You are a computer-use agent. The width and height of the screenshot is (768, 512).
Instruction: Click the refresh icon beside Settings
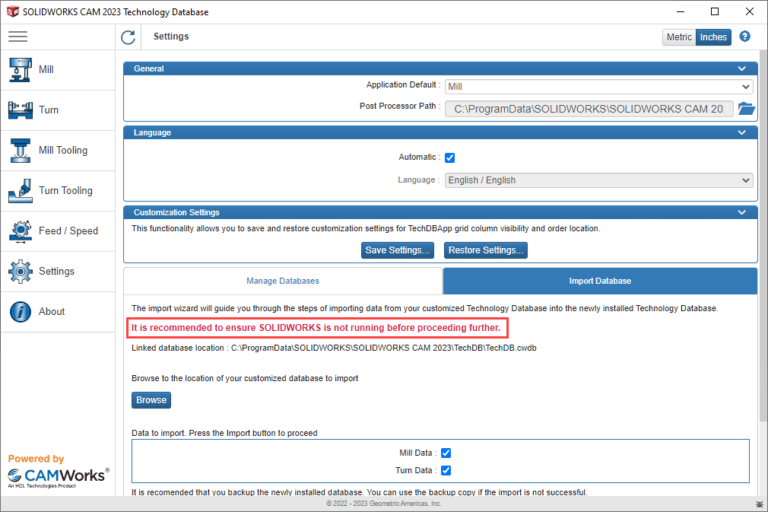tap(128, 37)
